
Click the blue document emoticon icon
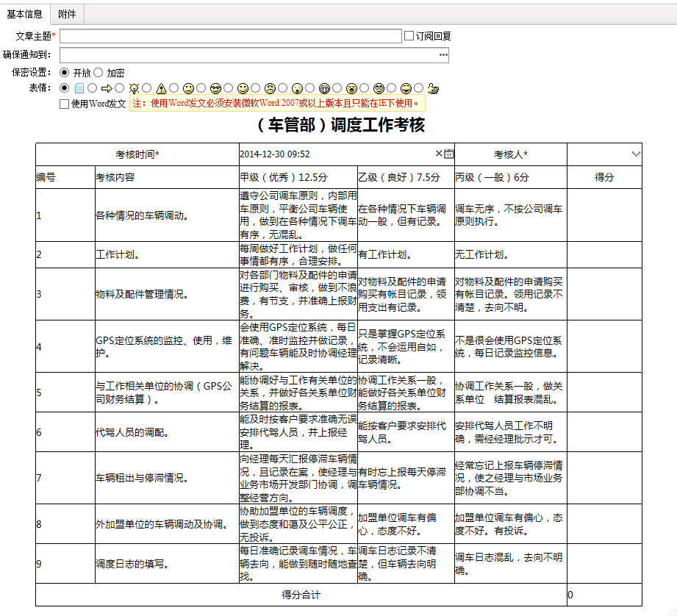tap(79, 88)
